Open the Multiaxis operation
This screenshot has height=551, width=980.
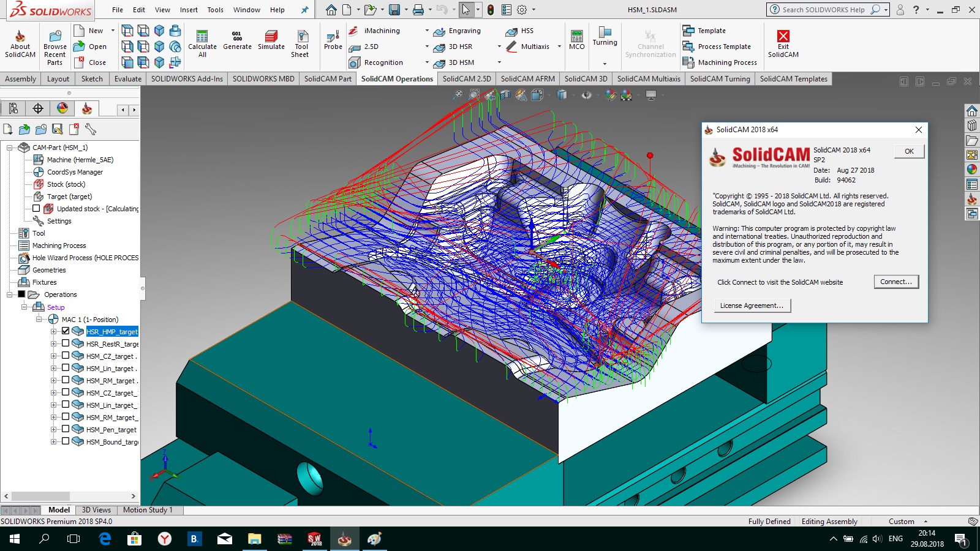pyautogui.click(x=527, y=47)
